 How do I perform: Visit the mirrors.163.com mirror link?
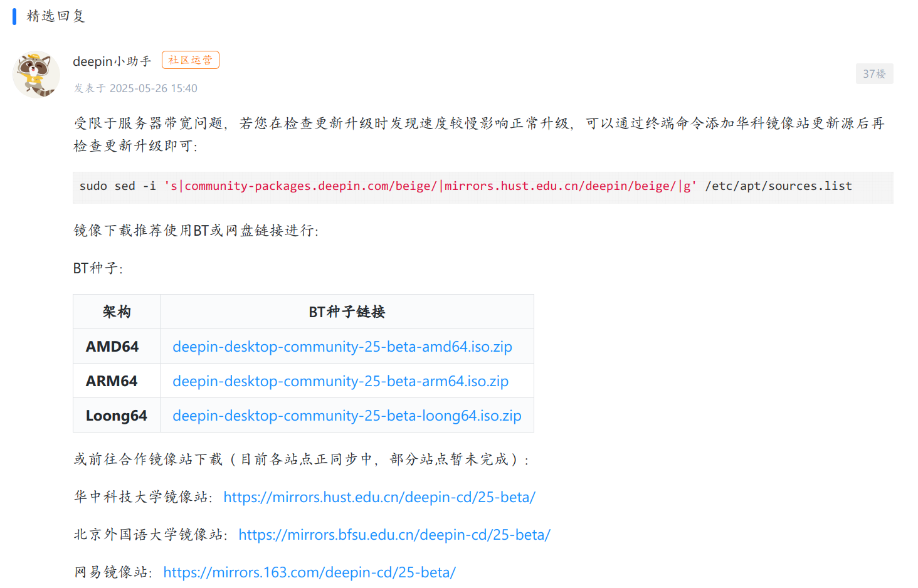pyautogui.click(x=309, y=572)
